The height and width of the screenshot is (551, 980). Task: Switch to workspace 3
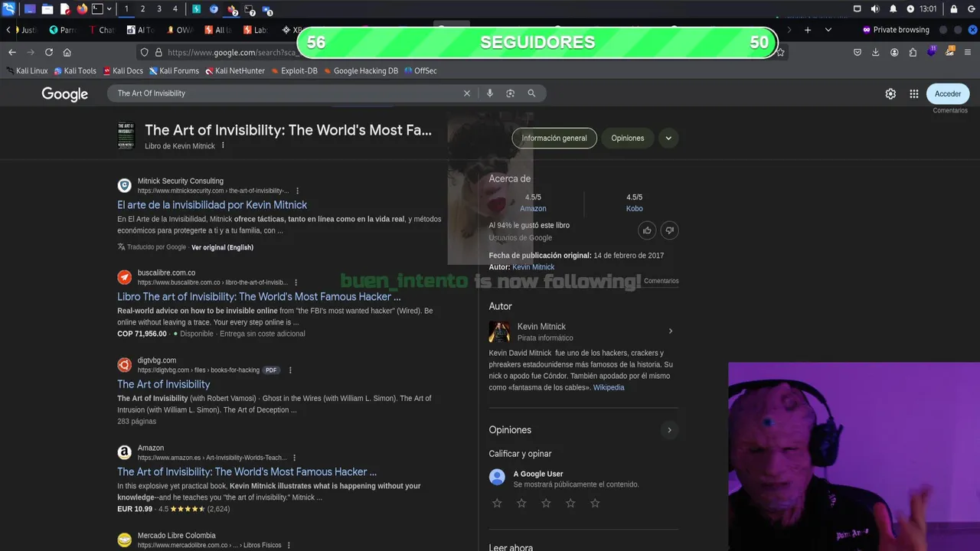158,9
